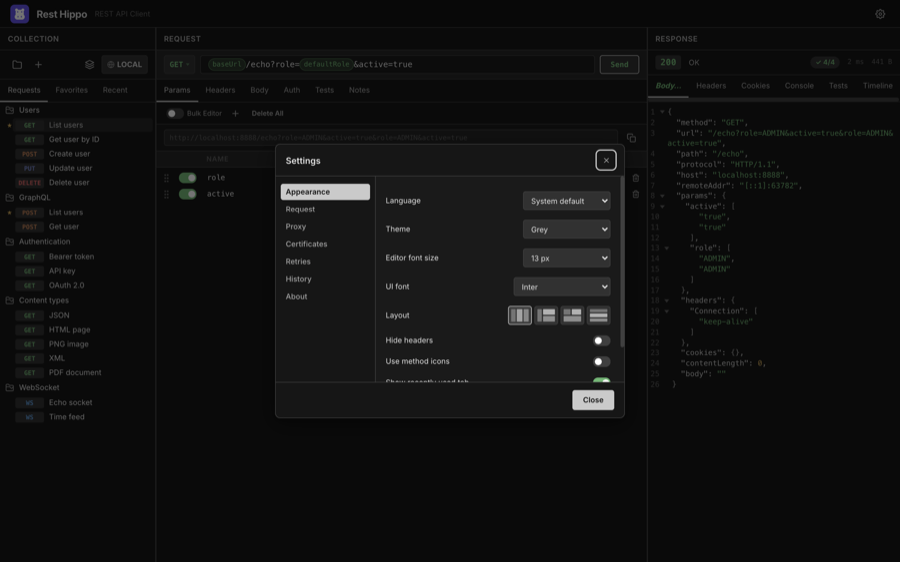Click the Close button in Settings

point(593,400)
